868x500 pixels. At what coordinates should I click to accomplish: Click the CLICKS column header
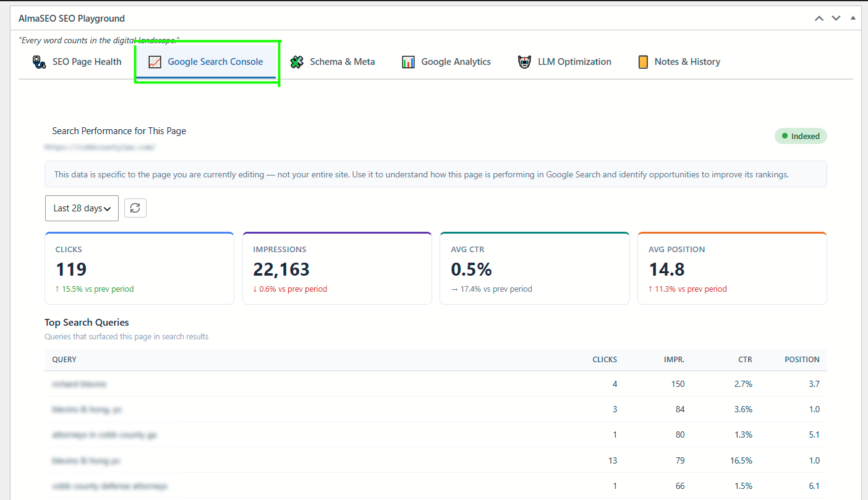pyautogui.click(x=605, y=360)
